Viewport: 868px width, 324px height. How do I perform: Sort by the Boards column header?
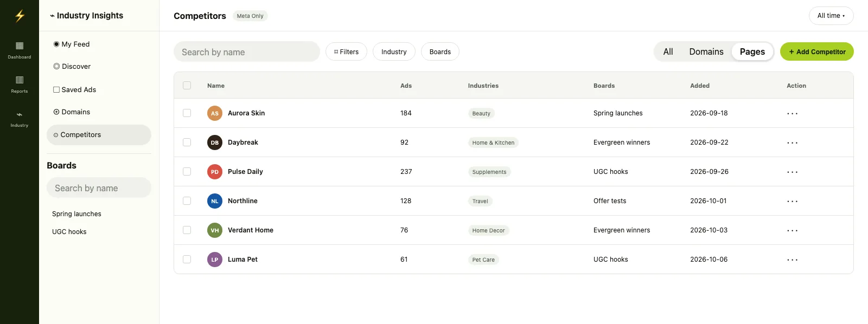pos(604,86)
